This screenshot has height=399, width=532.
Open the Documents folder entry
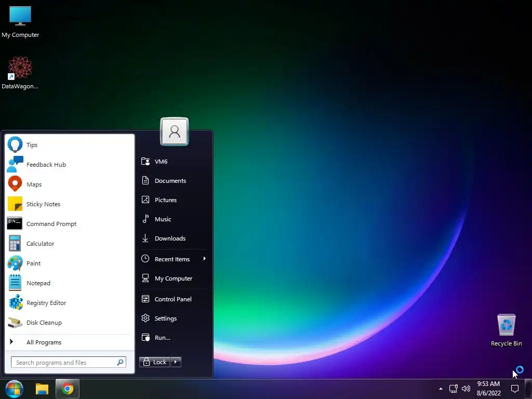tap(174, 180)
